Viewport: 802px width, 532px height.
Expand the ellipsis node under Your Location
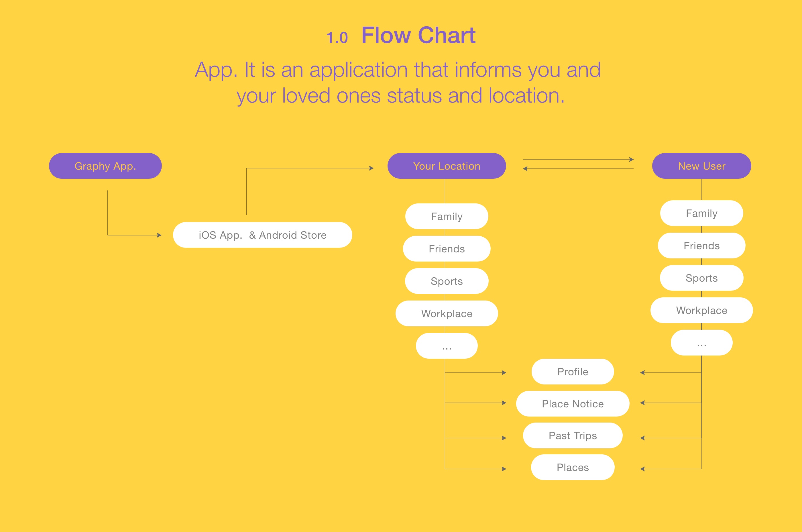(x=447, y=346)
